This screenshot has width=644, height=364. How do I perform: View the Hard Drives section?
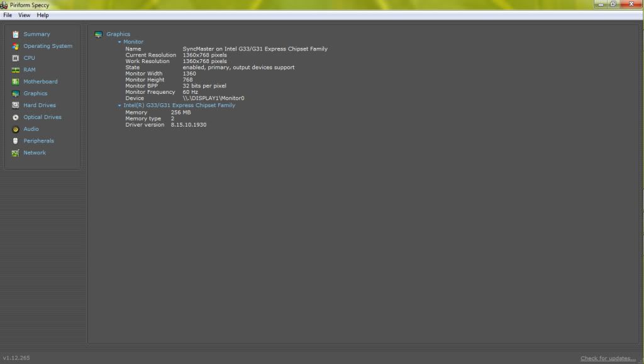click(40, 105)
